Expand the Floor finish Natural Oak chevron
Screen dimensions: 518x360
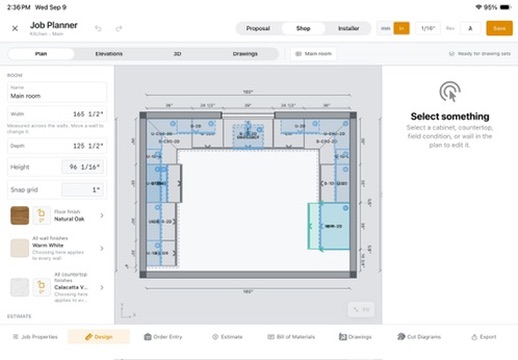[102, 215]
